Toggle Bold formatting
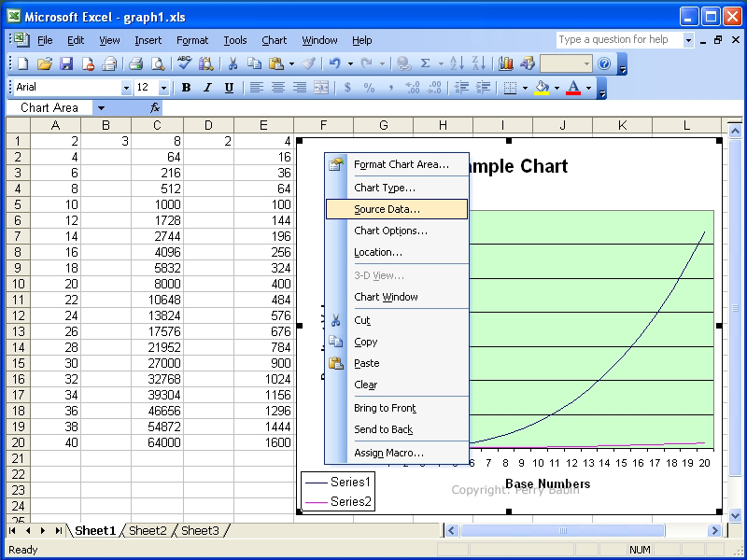Image resolution: width=747 pixels, height=560 pixels. click(x=186, y=88)
